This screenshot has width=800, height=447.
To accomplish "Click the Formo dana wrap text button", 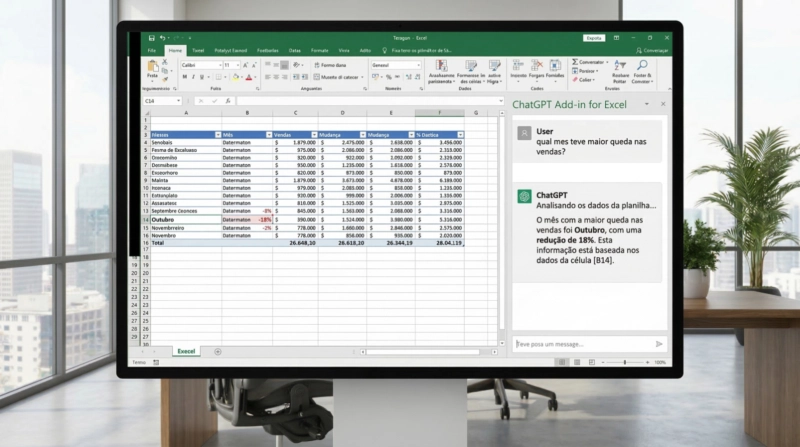I will tap(330, 65).
